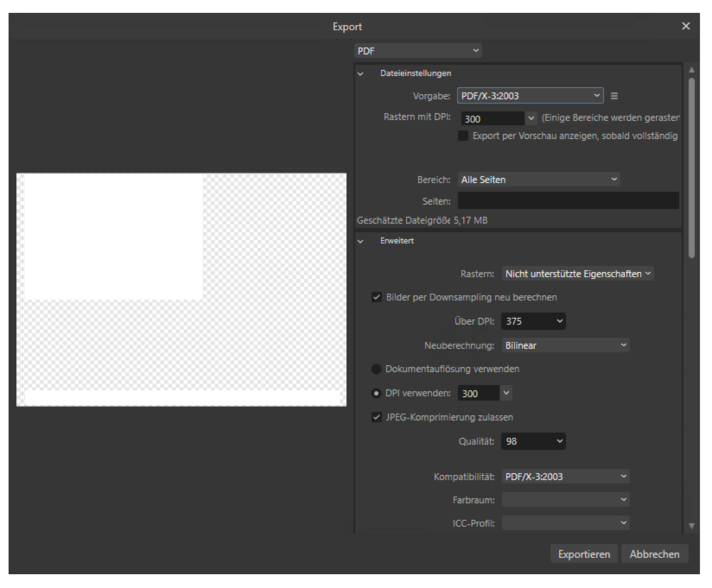This screenshot has height=588, width=712.
Task: Close the Export dialog window
Action: coord(686,26)
